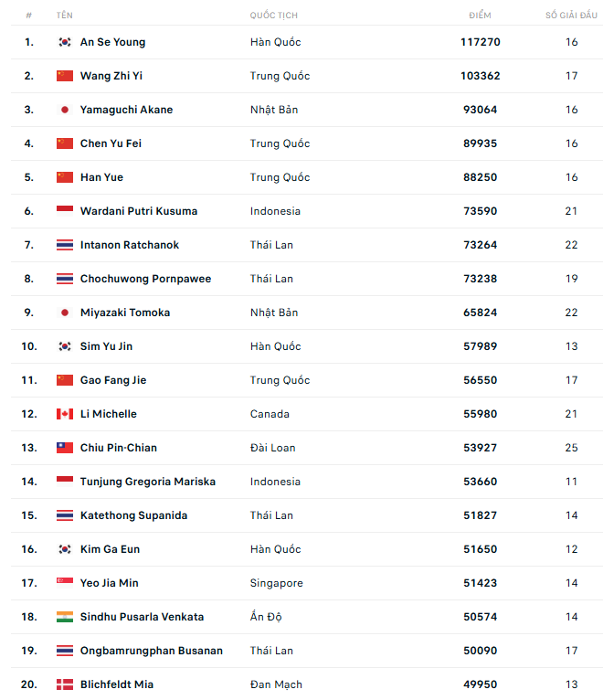The width and height of the screenshot is (603, 700).
Task: Click the Đài Loan nationality cell
Action: 272,448
